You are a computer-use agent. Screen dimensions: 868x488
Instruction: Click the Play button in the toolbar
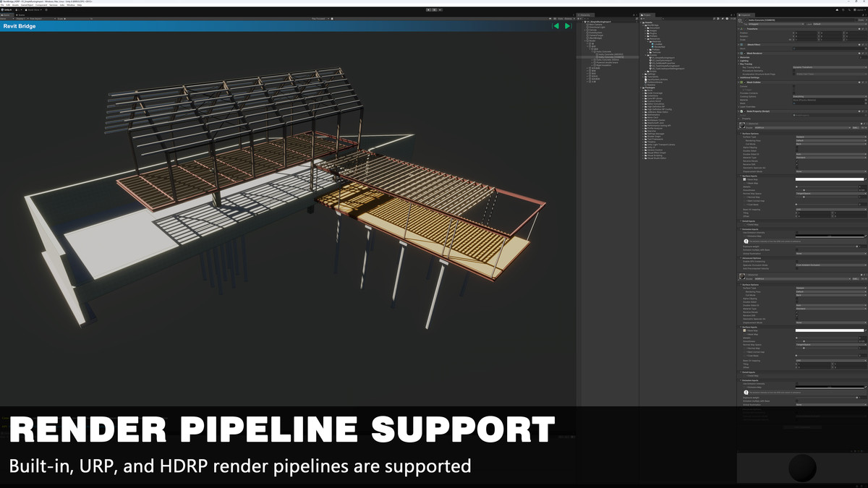[429, 10]
